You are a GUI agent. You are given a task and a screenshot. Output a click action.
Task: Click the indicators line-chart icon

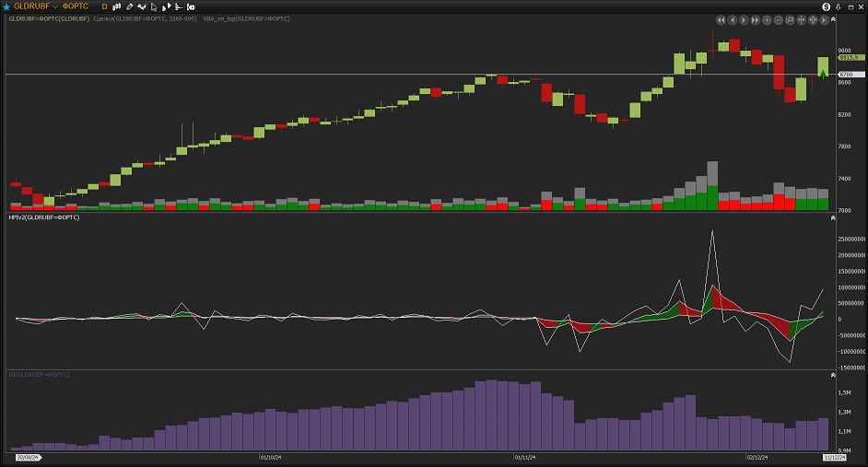pyautogui.click(x=142, y=6)
